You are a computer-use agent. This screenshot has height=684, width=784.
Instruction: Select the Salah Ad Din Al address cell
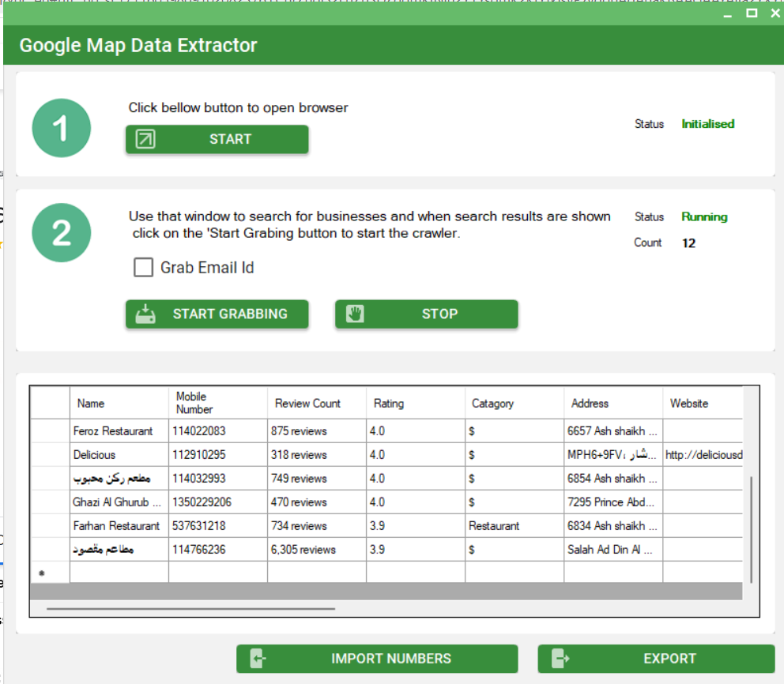(x=613, y=550)
